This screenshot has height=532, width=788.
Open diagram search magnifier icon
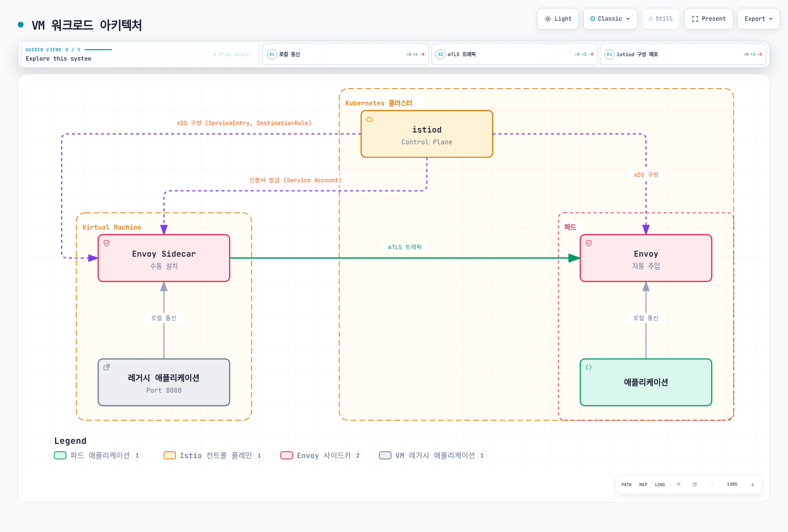(679, 485)
